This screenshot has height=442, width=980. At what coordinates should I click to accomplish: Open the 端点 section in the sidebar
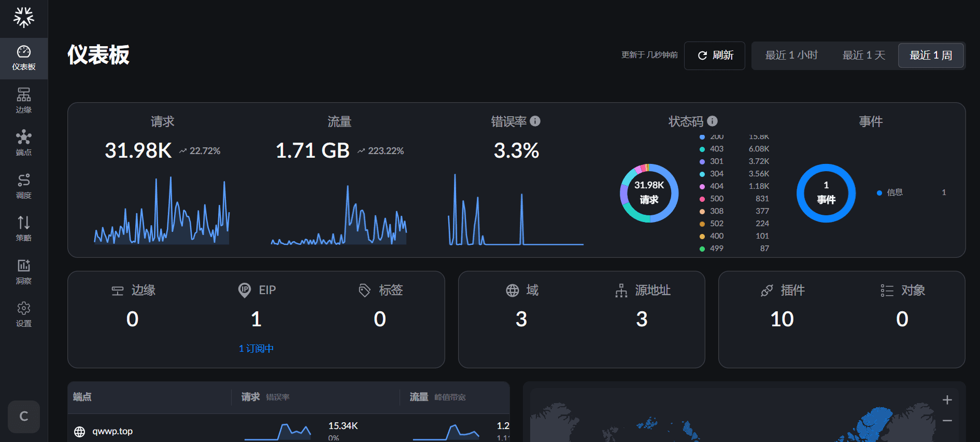tap(24, 143)
